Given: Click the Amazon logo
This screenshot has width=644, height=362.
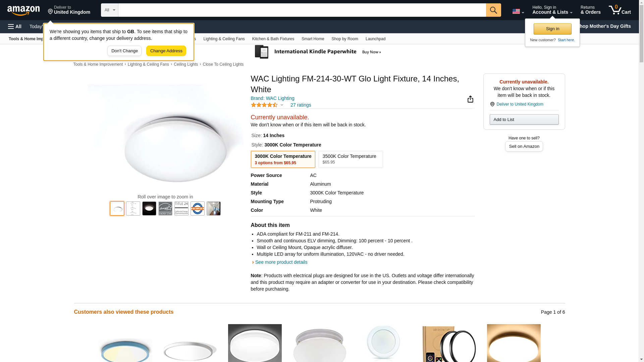Looking at the screenshot, I should [23, 10].
